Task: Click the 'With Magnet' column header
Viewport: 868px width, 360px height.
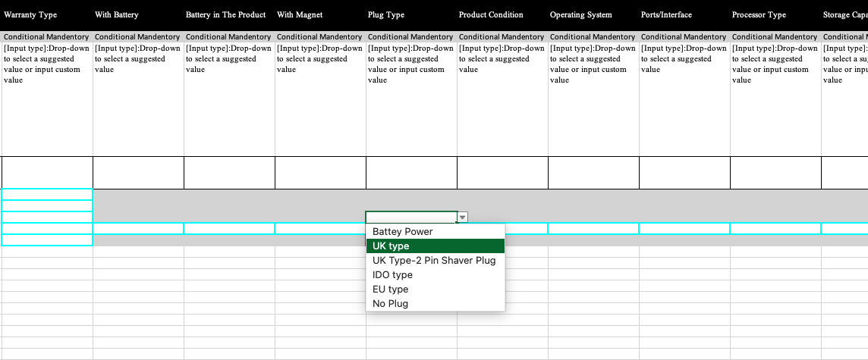Action: pyautogui.click(x=320, y=15)
